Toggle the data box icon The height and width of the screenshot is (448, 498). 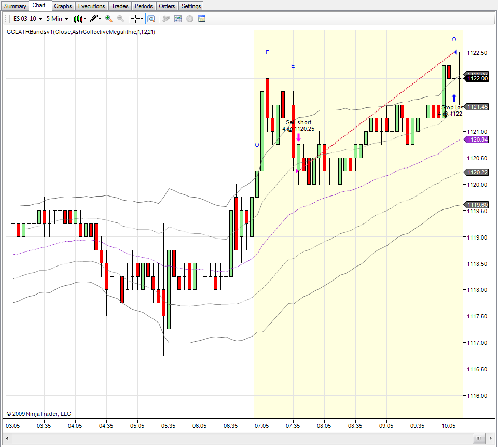coord(151,19)
